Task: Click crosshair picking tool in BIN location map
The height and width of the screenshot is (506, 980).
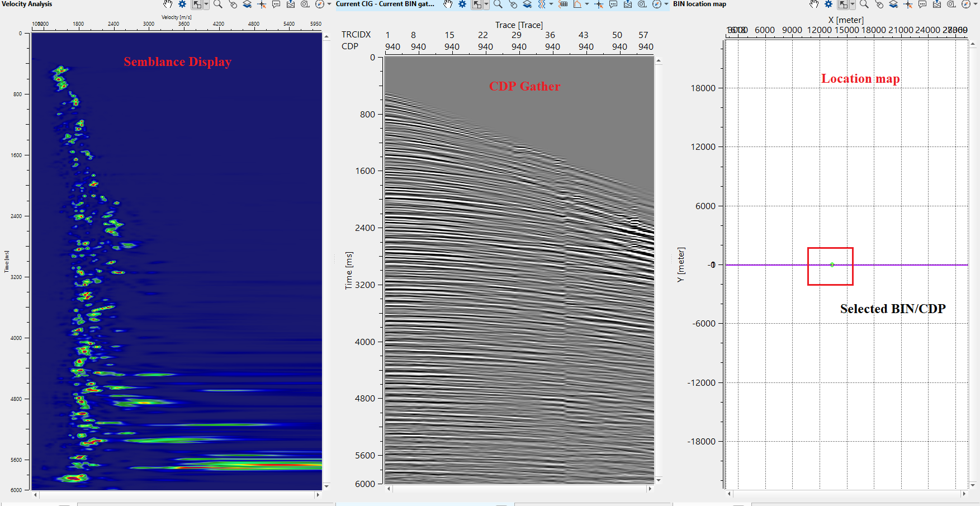Action: [x=908, y=4]
